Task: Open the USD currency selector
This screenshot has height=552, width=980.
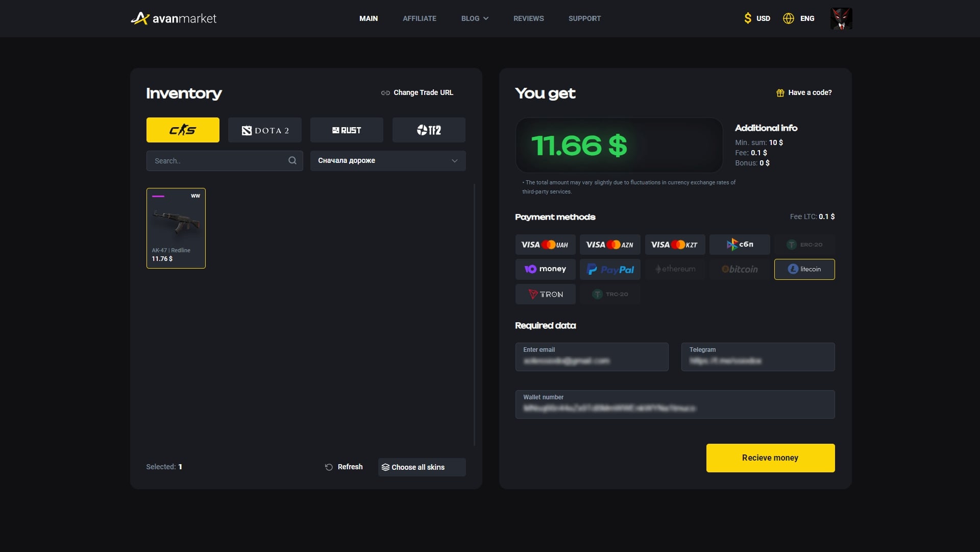Action: coord(757,18)
